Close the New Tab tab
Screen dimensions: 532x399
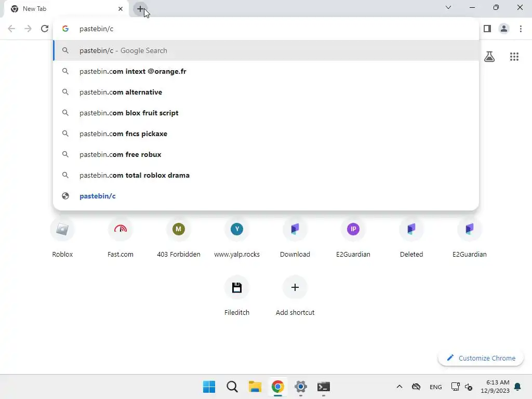121,9
